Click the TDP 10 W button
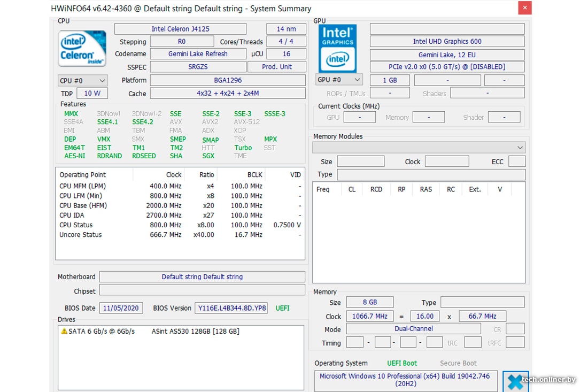Screen dimensions: 588x392 click(92, 93)
